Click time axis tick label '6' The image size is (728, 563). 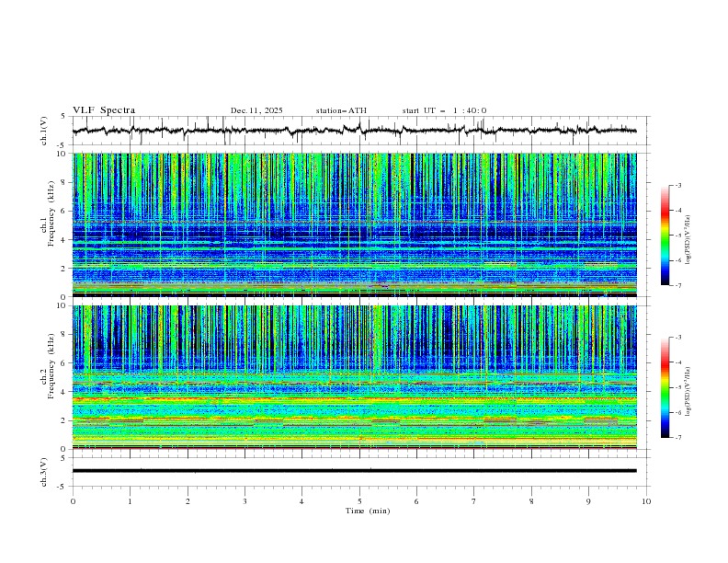point(416,501)
